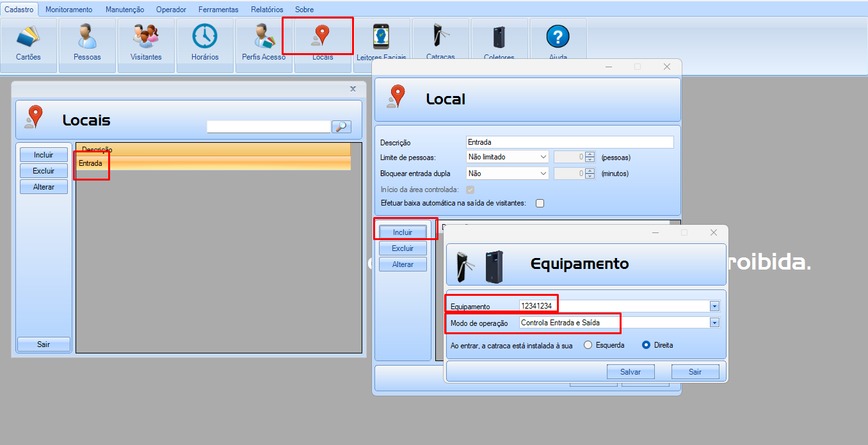Open the Visitantes section icon

click(x=146, y=38)
